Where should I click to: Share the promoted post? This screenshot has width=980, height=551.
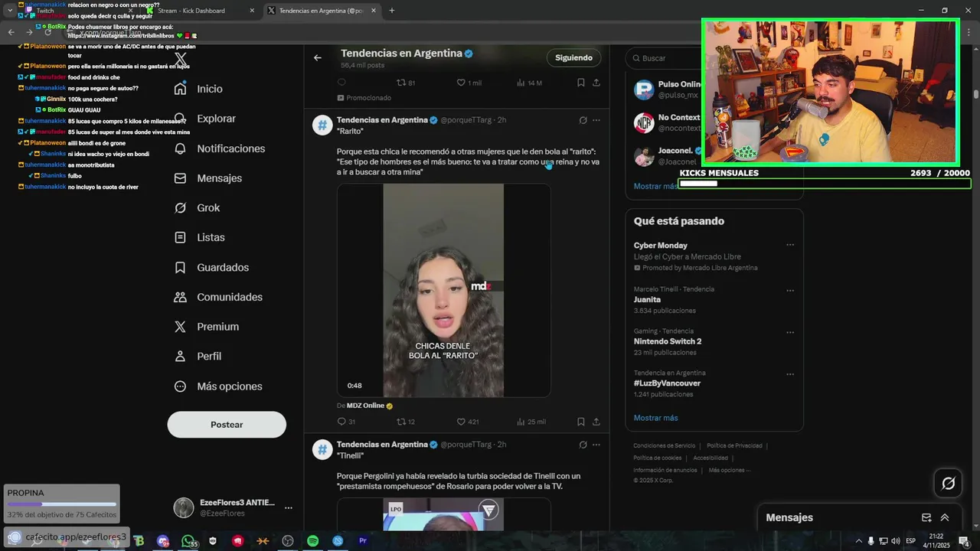coord(596,83)
